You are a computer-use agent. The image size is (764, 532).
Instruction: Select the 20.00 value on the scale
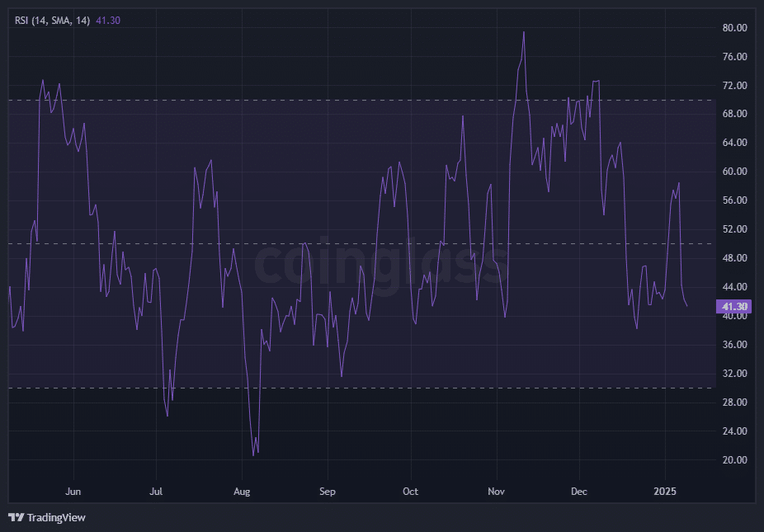pyautogui.click(x=734, y=460)
